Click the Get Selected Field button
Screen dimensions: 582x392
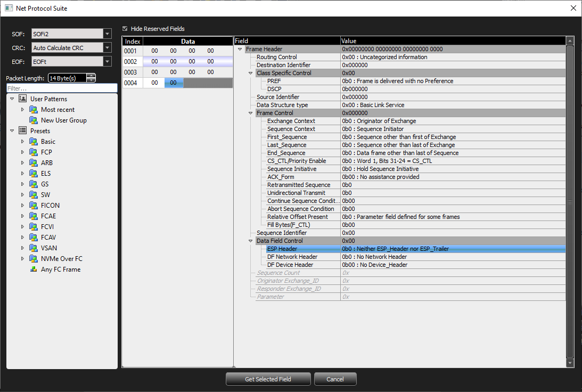point(268,379)
